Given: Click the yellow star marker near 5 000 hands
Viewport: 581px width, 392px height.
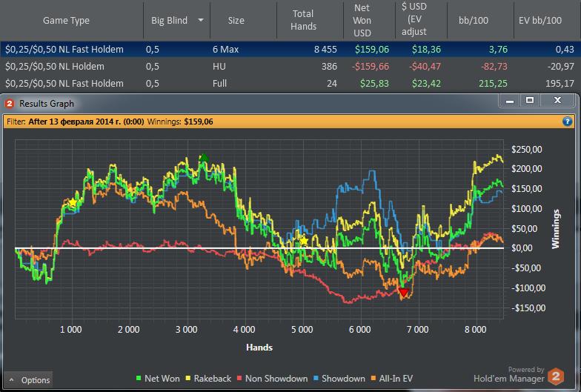Looking at the screenshot, I should 304,242.
